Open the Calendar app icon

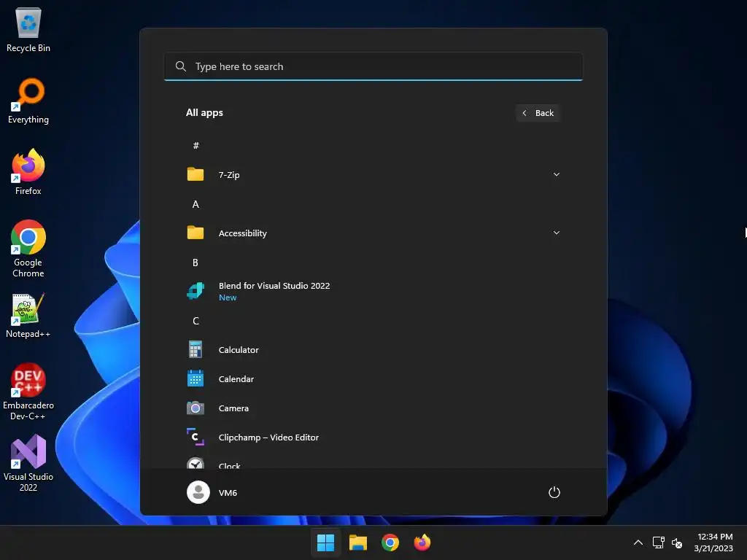pos(196,378)
